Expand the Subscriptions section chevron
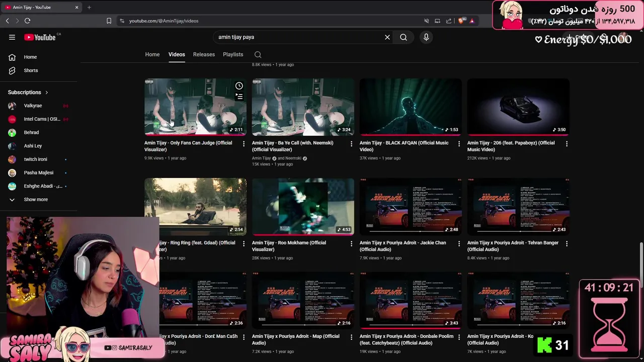644x362 pixels. 47,93
